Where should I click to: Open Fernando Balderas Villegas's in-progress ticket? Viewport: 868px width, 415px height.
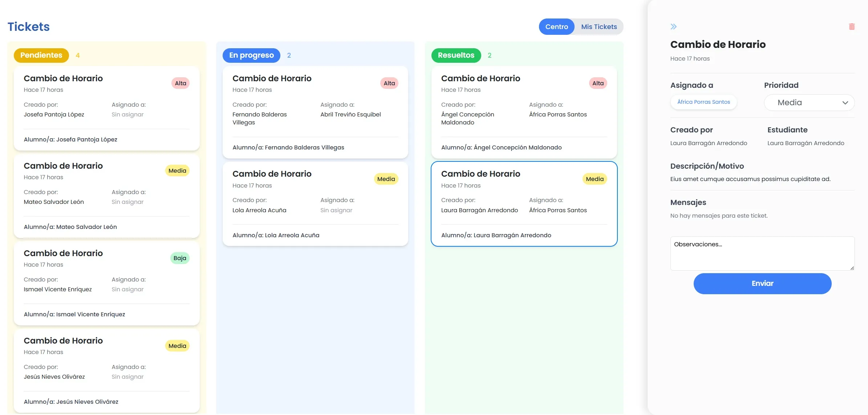315,112
